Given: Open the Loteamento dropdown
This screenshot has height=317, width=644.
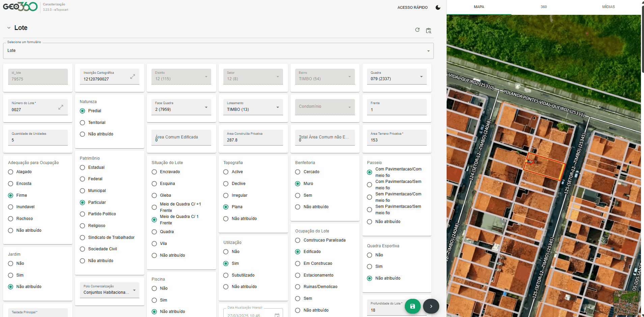Looking at the screenshot, I should [x=253, y=107].
